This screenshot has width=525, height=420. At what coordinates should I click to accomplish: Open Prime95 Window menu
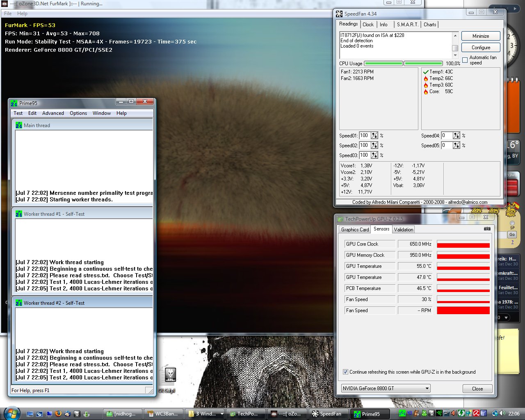pos(102,113)
